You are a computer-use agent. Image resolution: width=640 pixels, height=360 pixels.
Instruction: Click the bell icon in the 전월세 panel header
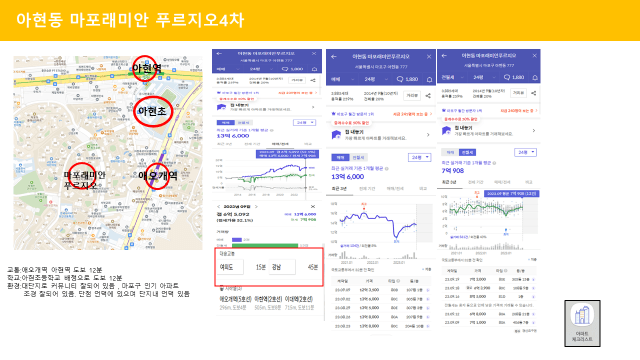click(535, 77)
